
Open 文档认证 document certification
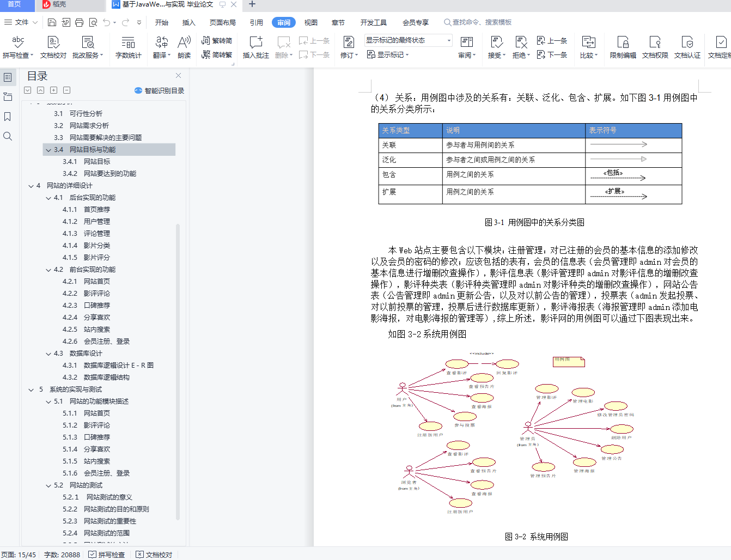pyautogui.click(x=687, y=47)
